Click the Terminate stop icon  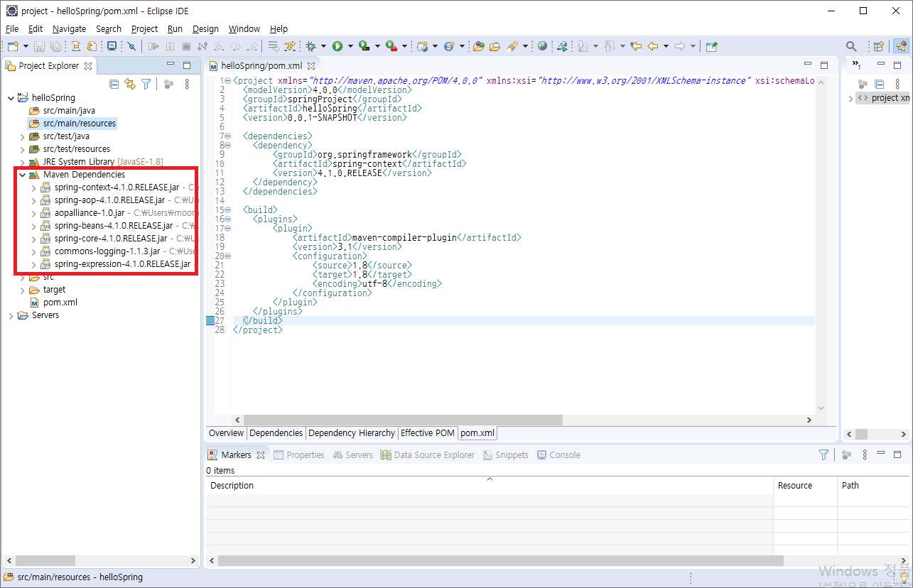[x=186, y=46]
